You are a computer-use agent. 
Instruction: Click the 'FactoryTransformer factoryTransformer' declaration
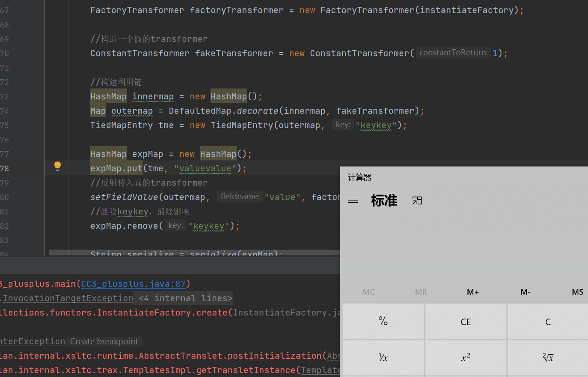[187, 10]
